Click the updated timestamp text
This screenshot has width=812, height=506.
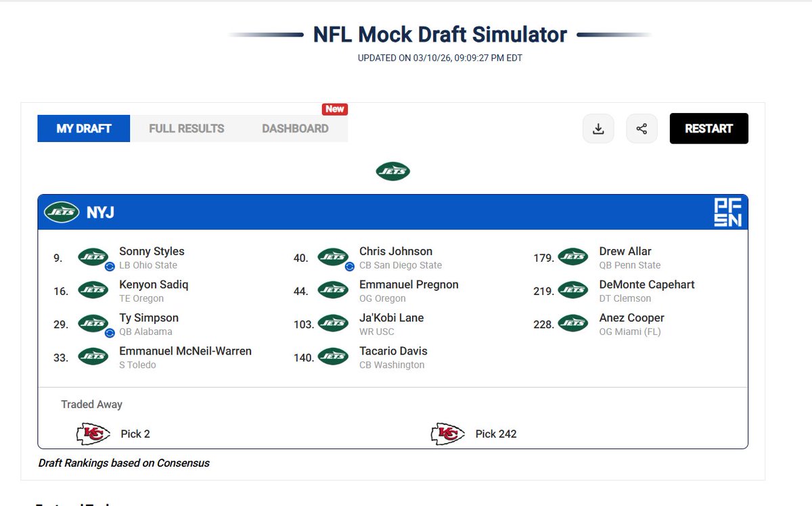[x=440, y=58]
